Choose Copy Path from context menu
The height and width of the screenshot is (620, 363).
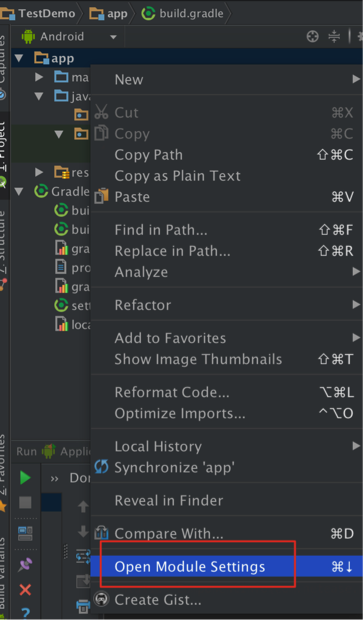pyautogui.click(x=227, y=155)
